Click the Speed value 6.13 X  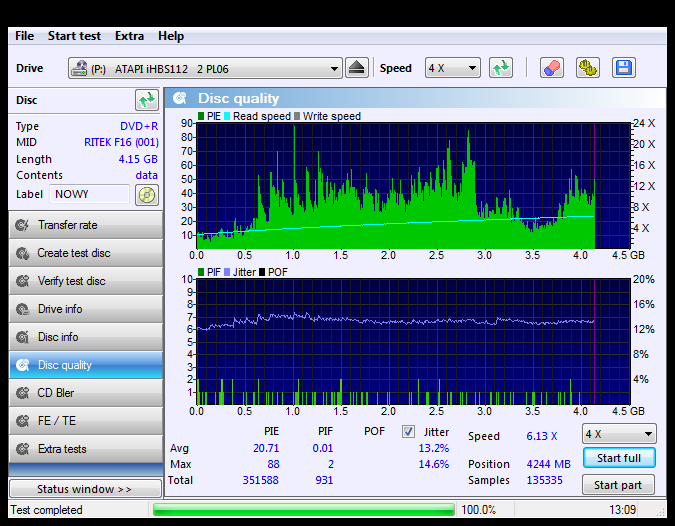click(x=542, y=436)
